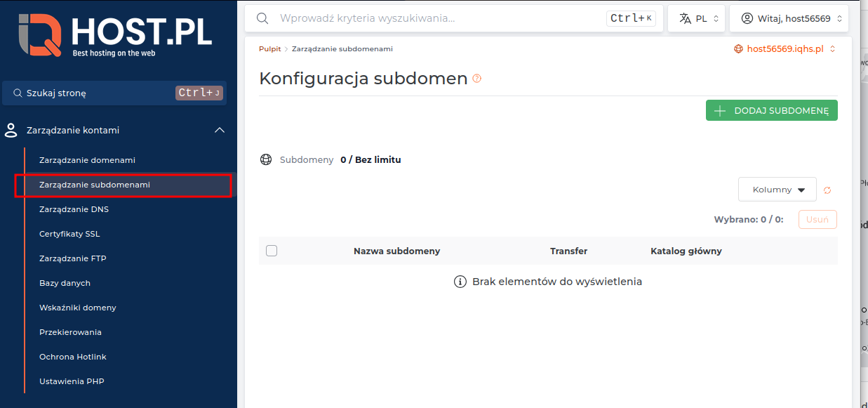Click the globe icon next to Subdomeny counter
Image resolution: width=868 pixels, height=408 pixels.
(x=266, y=159)
